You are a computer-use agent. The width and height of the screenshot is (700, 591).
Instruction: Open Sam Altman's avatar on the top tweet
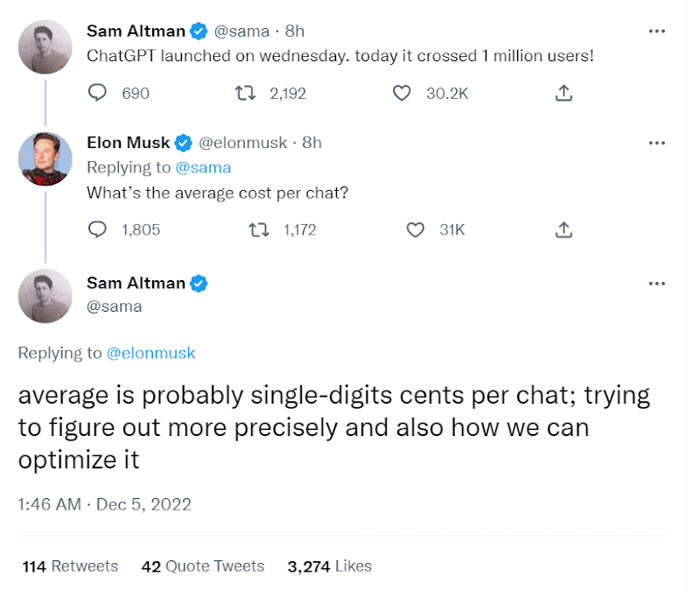[45, 47]
